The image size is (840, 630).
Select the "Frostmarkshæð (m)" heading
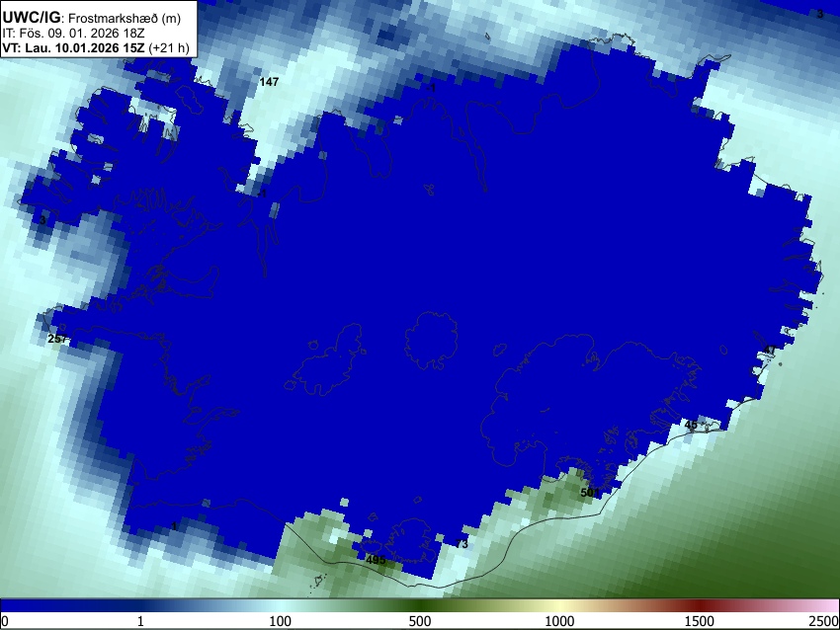(125, 18)
